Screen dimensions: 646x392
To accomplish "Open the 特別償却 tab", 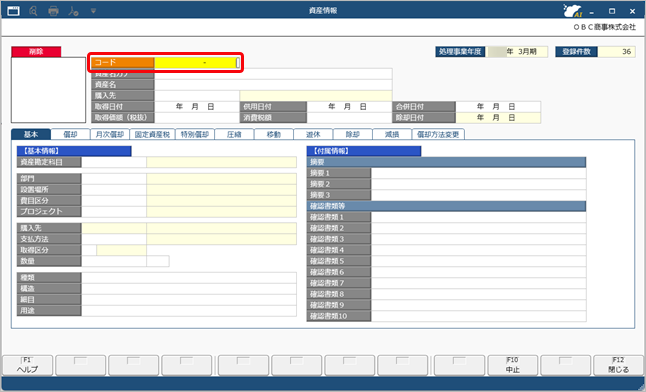I will (x=195, y=134).
